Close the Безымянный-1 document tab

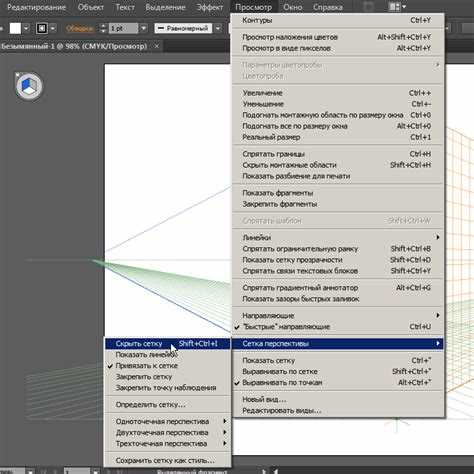tap(157, 46)
